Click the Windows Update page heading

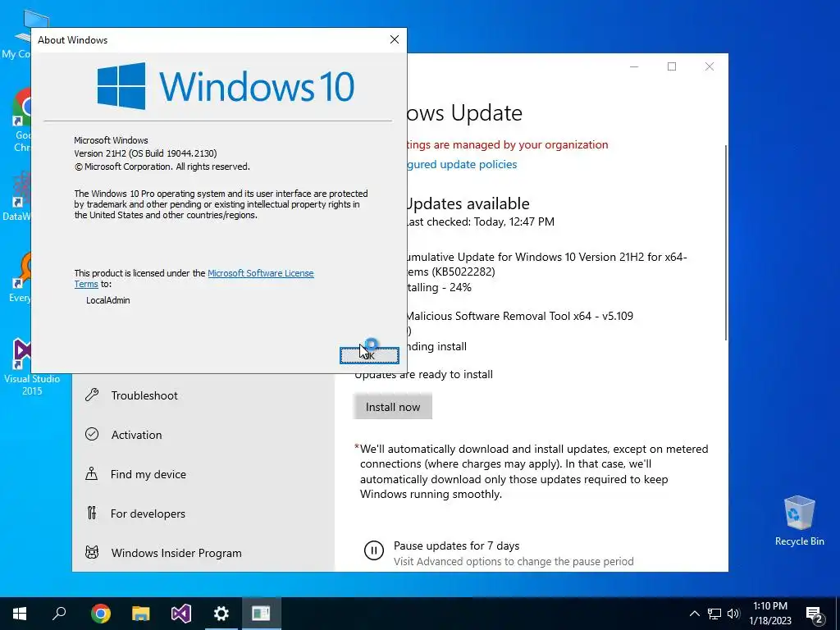(x=464, y=113)
